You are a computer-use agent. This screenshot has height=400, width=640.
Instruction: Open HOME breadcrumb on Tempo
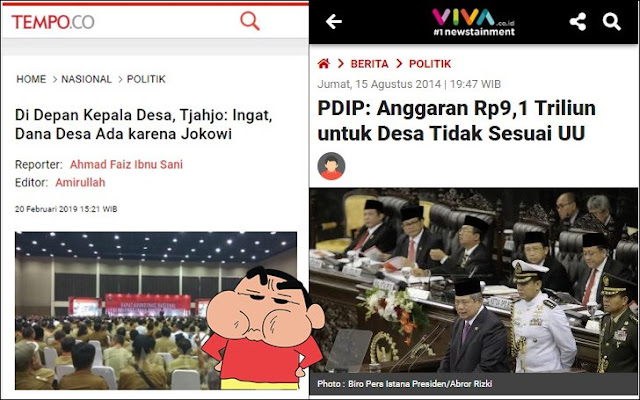31,79
